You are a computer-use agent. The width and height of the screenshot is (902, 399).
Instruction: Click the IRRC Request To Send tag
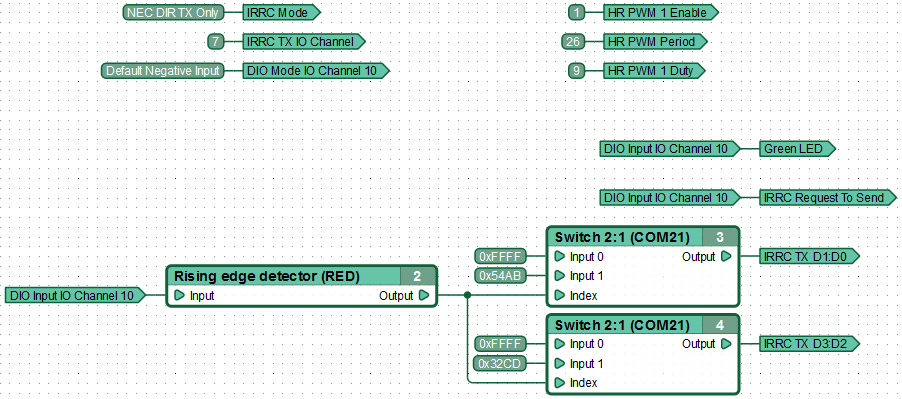(x=828, y=198)
